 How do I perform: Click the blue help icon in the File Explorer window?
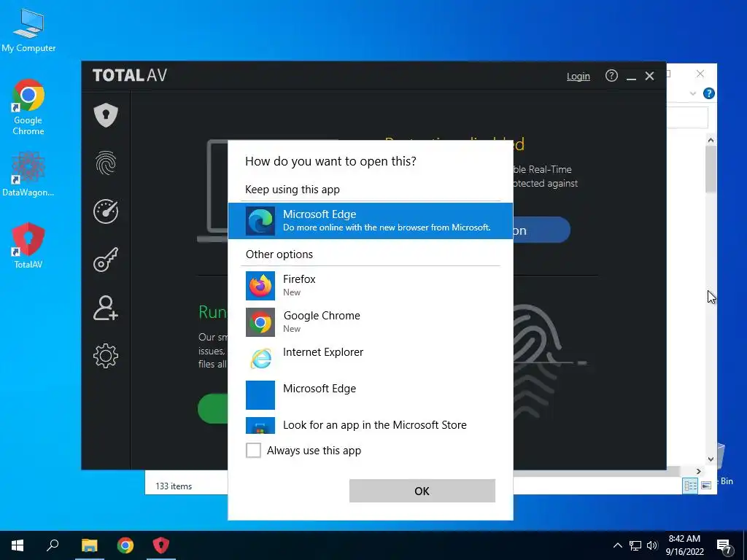pos(708,93)
